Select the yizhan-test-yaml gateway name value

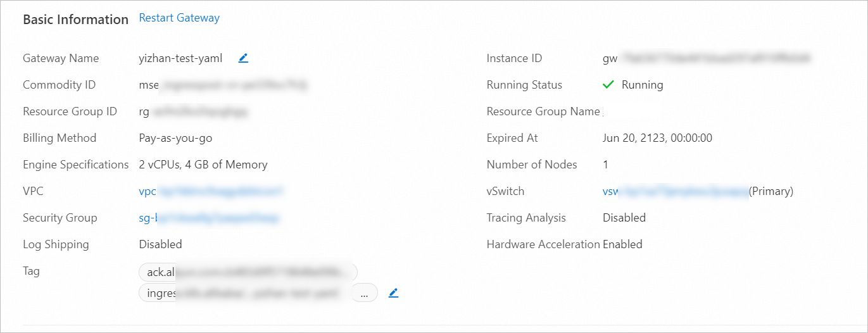coord(180,58)
